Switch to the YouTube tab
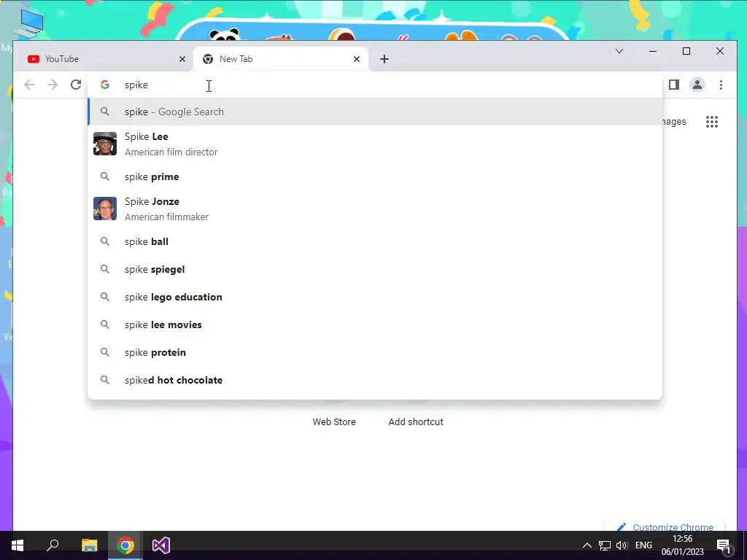The width and height of the screenshot is (747, 560). coord(103,59)
